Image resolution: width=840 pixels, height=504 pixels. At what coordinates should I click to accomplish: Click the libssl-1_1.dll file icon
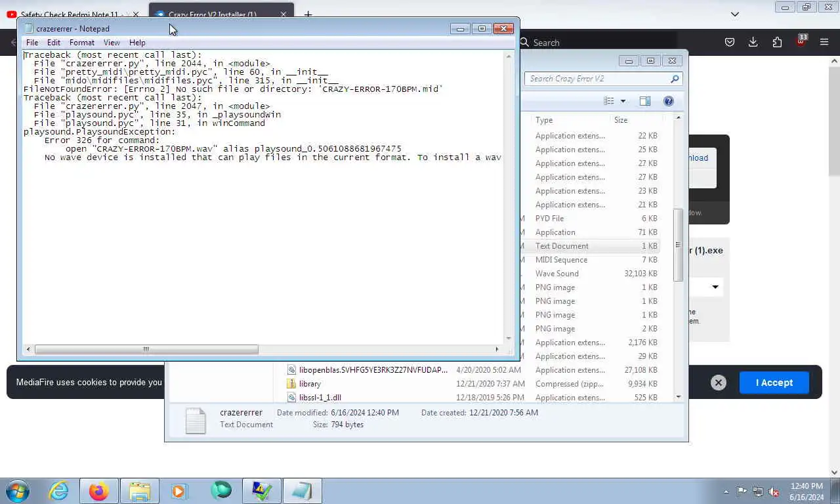tap(291, 398)
